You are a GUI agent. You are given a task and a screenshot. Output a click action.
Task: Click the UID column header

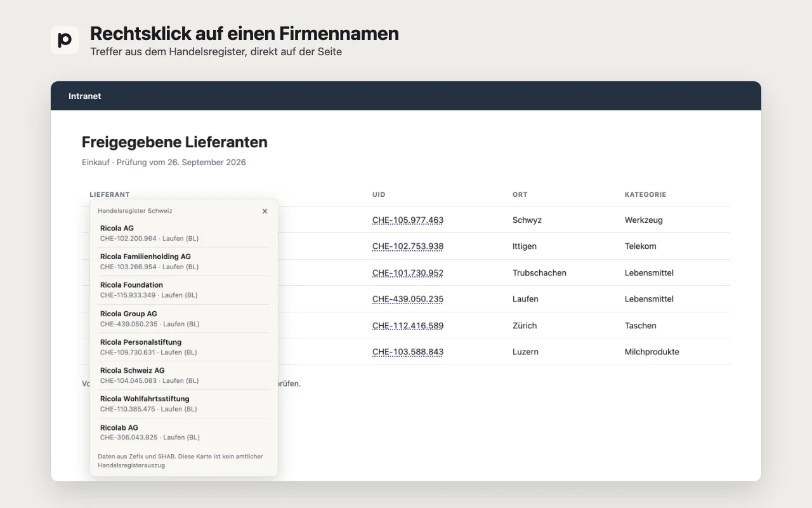click(379, 194)
